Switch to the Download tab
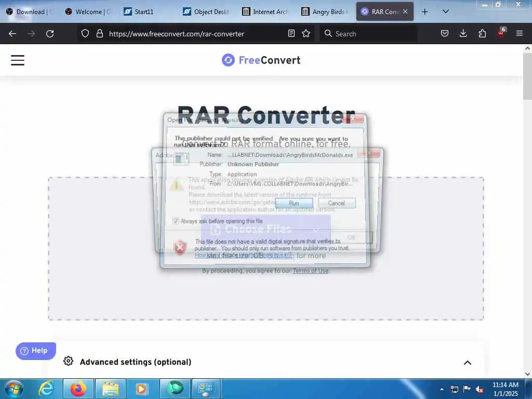The width and height of the screenshot is (532, 399). (30, 12)
